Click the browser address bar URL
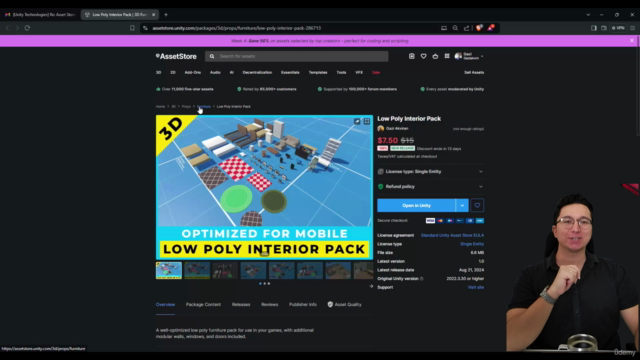Screen dimensions: 640x360 (x=237, y=28)
